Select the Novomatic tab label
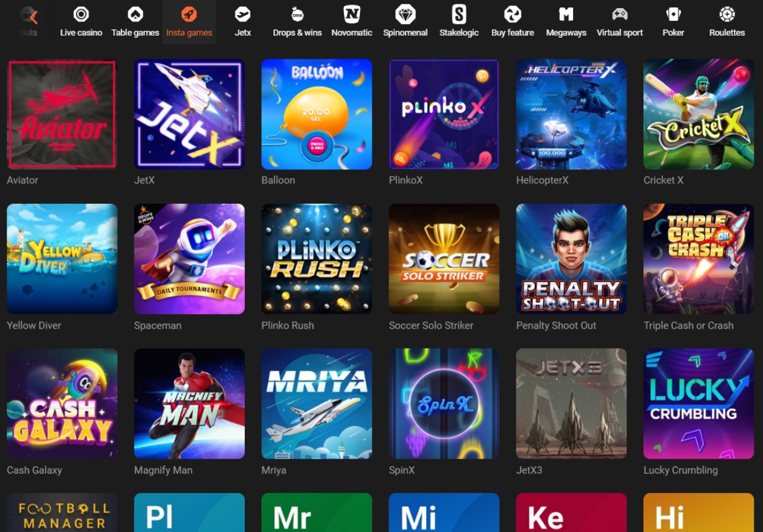Viewport: 763px width, 532px height. click(352, 33)
